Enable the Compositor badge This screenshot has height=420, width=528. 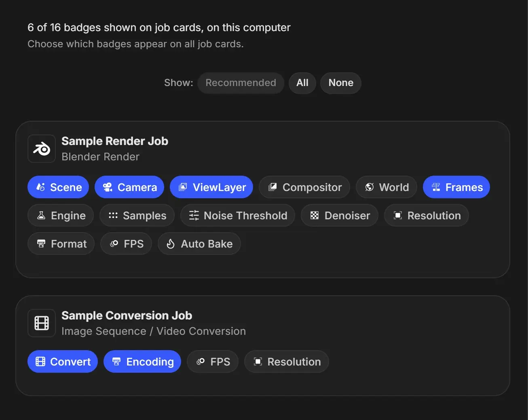tap(304, 187)
